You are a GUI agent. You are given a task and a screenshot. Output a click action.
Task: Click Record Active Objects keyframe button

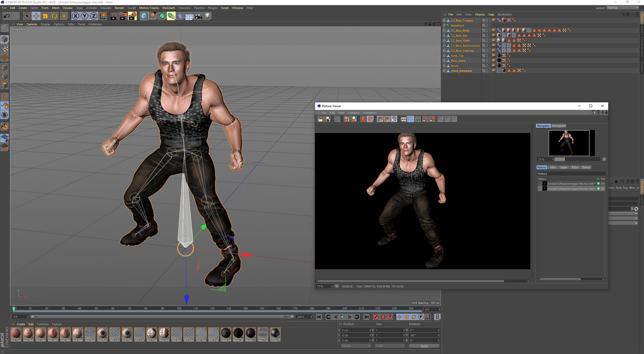(376, 317)
